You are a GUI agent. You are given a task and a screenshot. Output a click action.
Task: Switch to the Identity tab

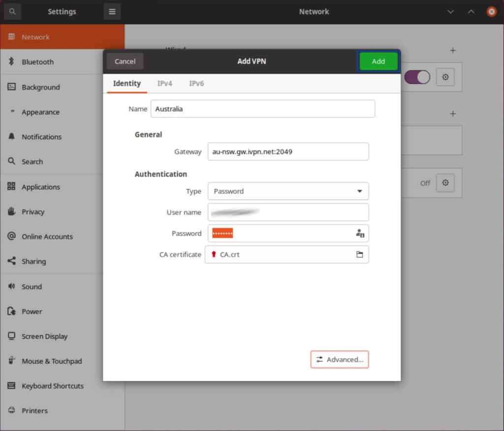(126, 84)
